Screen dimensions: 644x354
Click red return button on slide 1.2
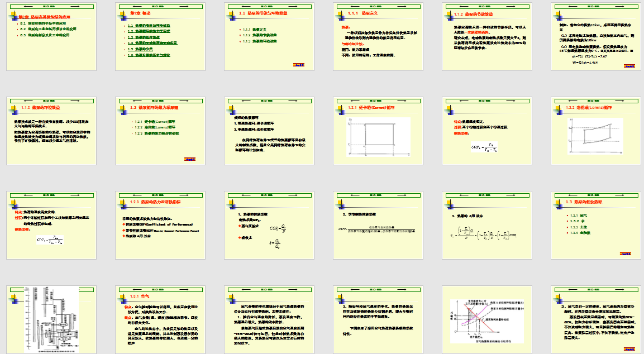click(190, 159)
